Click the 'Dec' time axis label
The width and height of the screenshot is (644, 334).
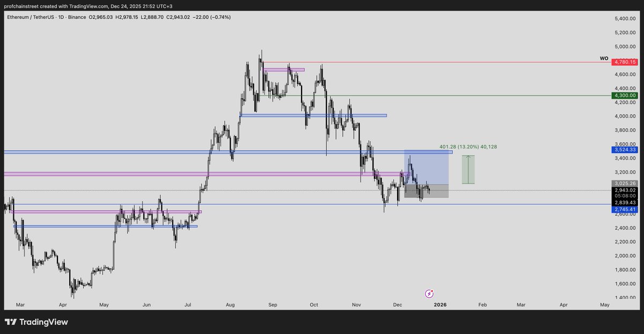coord(398,305)
